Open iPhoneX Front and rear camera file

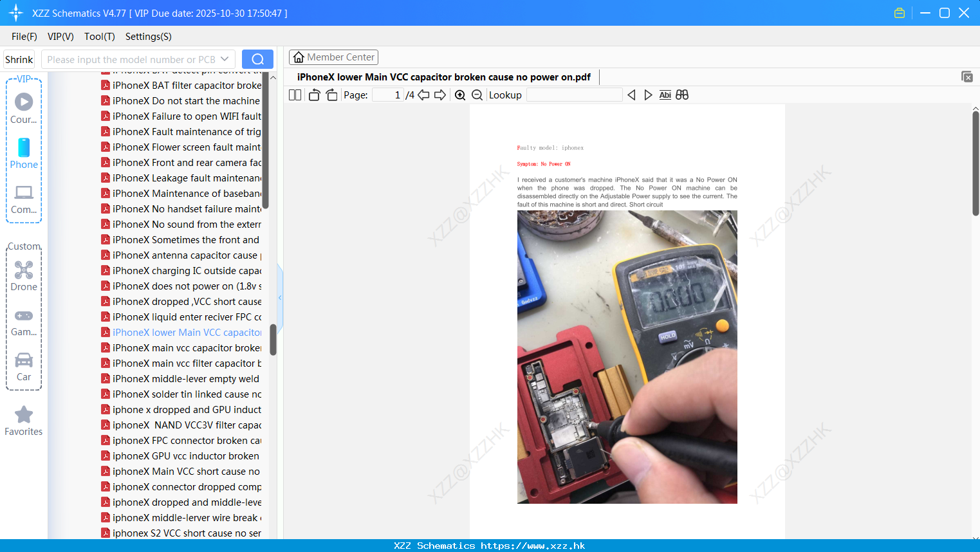pos(181,163)
